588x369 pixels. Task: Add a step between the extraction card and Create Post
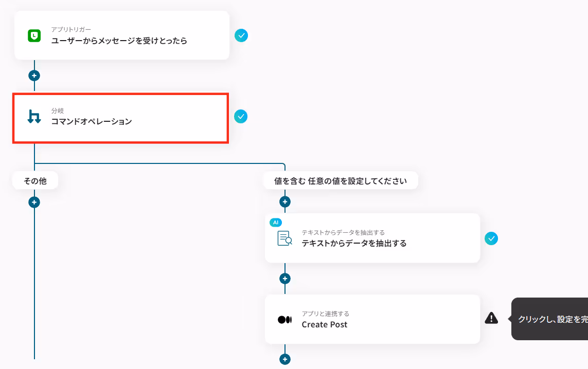click(x=285, y=279)
